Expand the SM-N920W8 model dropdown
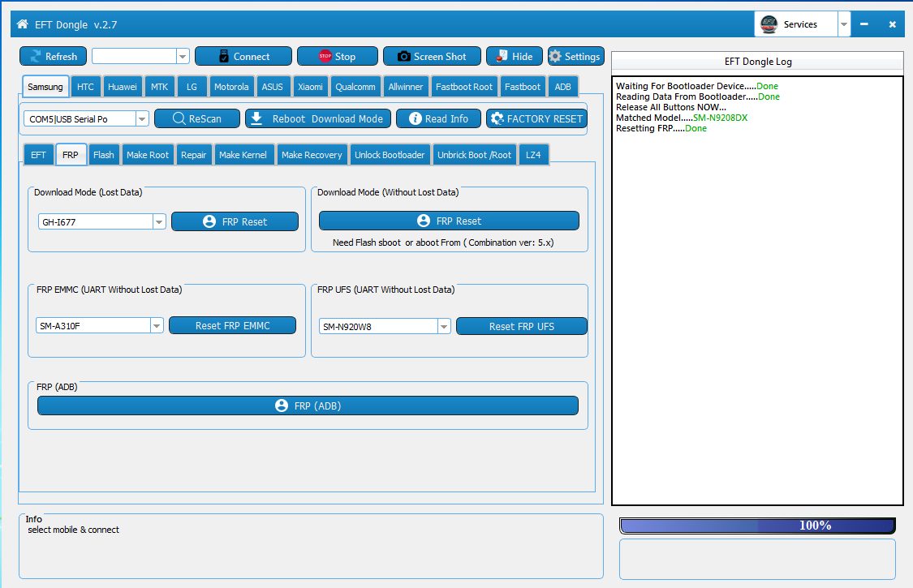The height and width of the screenshot is (588, 913). [444, 326]
